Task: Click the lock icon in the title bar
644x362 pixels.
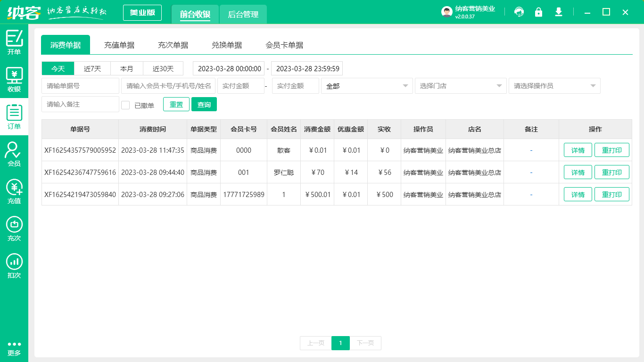Action: [539, 12]
